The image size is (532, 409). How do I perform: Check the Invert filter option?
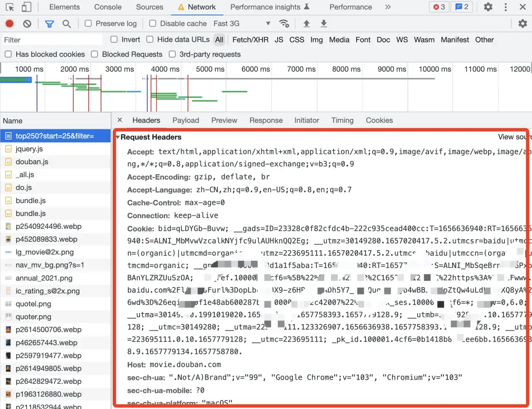point(114,39)
